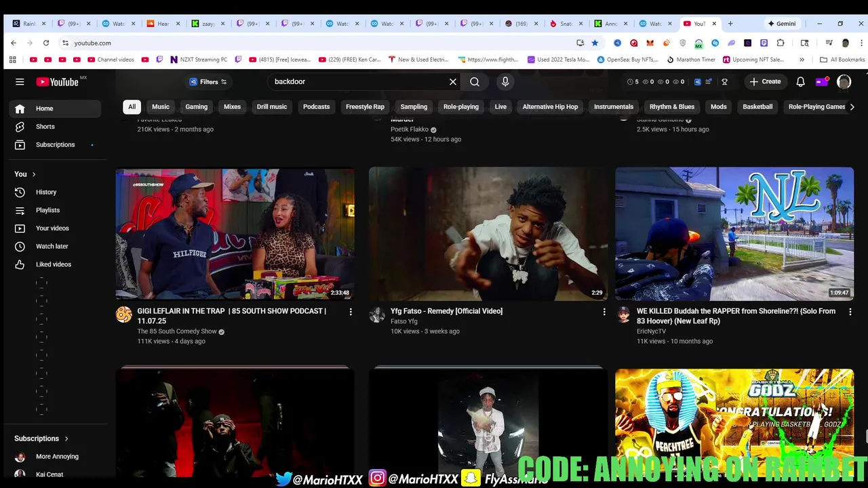Select the Podcasts chip
The height and width of the screenshot is (488, 868).
(x=316, y=106)
